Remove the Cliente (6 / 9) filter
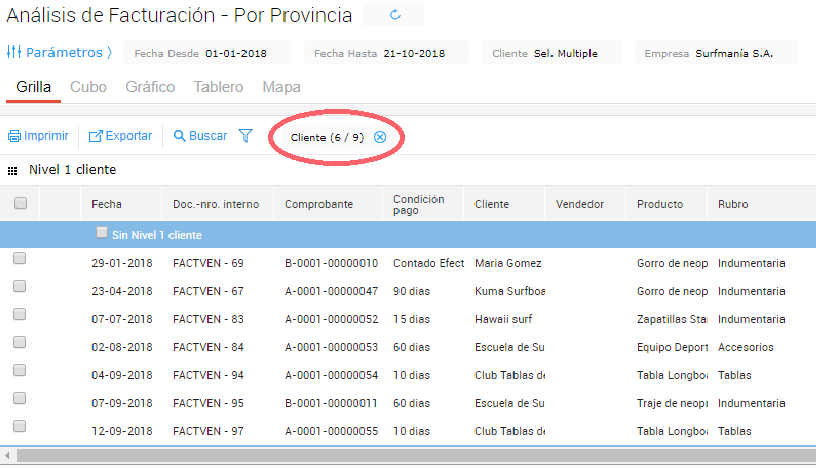The width and height of the screenshot is (816, 468). tap(380, 137)
